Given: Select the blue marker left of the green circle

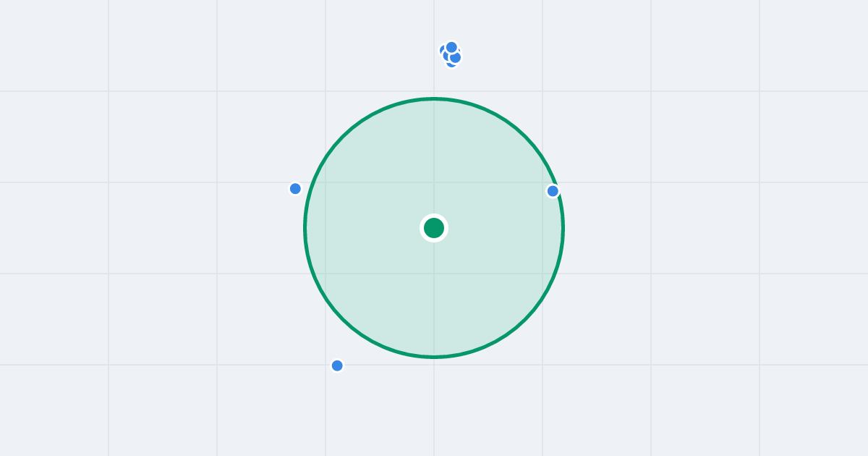Looking at the screenshot, I should (295, 189).
